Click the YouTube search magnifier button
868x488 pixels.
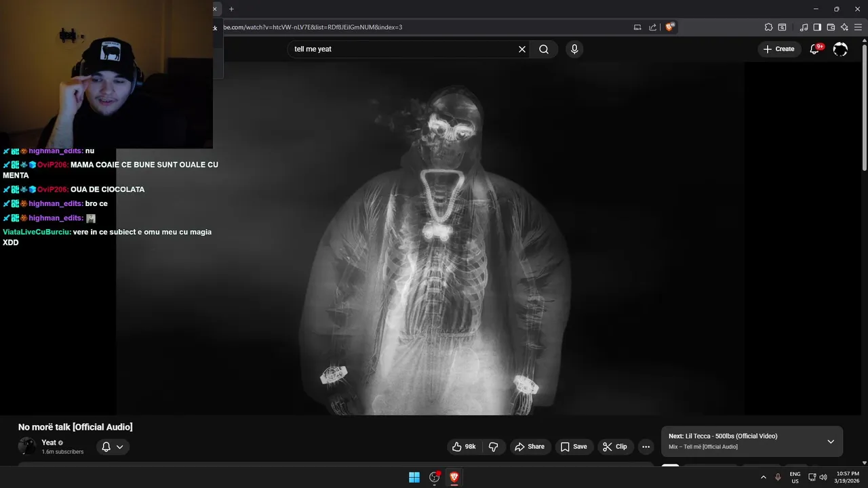tap(544, 49)
